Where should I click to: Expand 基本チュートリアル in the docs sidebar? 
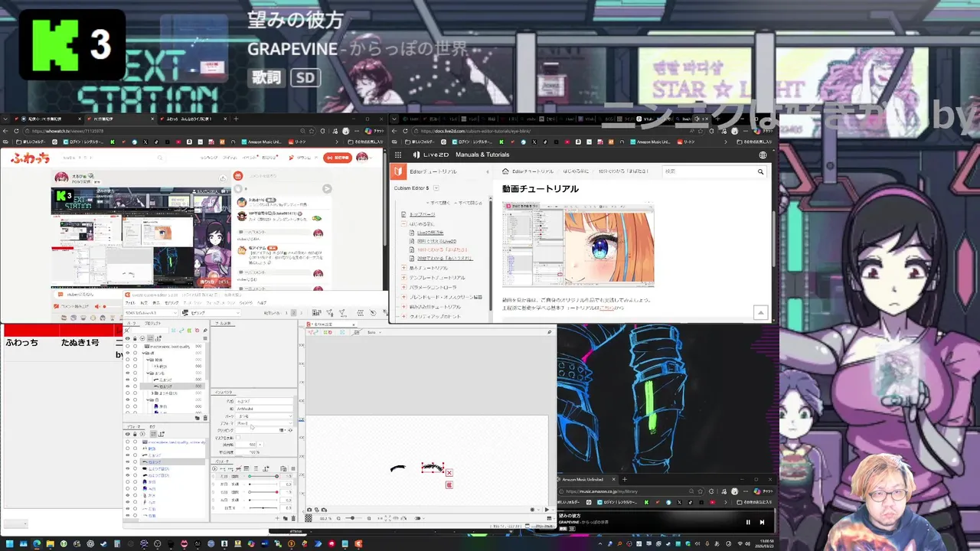(x=403, y=268)
